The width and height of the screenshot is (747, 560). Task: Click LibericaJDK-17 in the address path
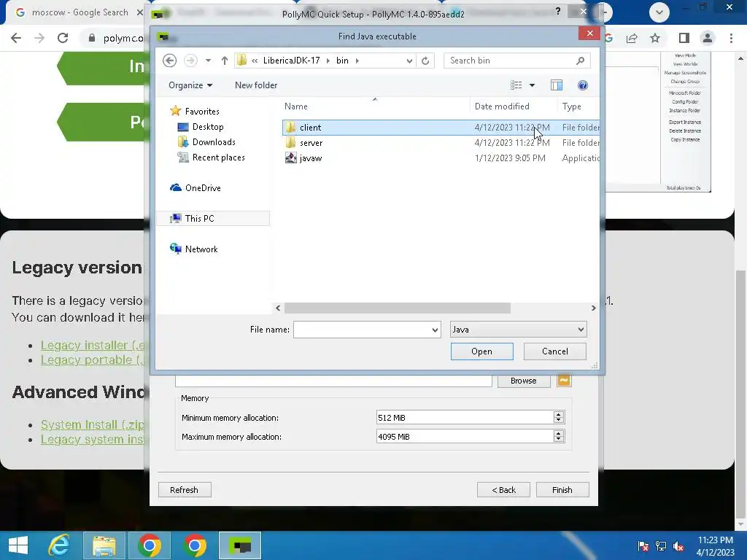pos(292,61)
